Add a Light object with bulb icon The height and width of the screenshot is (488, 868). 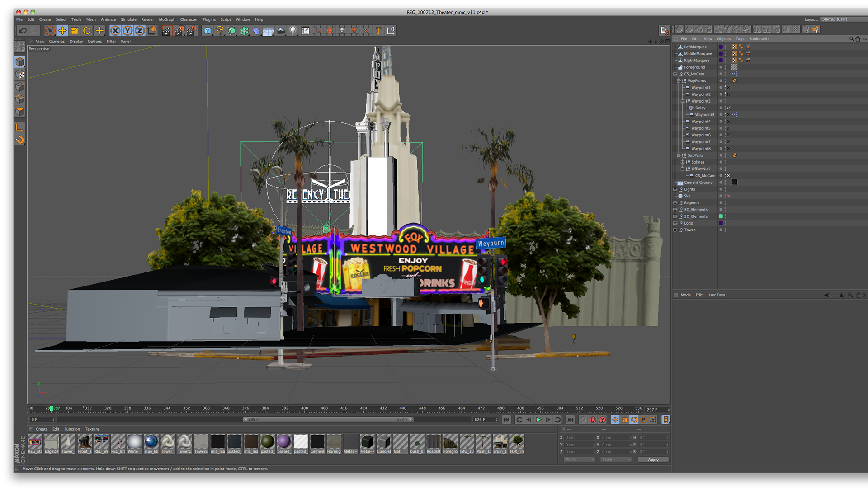(x=293, y=31)
